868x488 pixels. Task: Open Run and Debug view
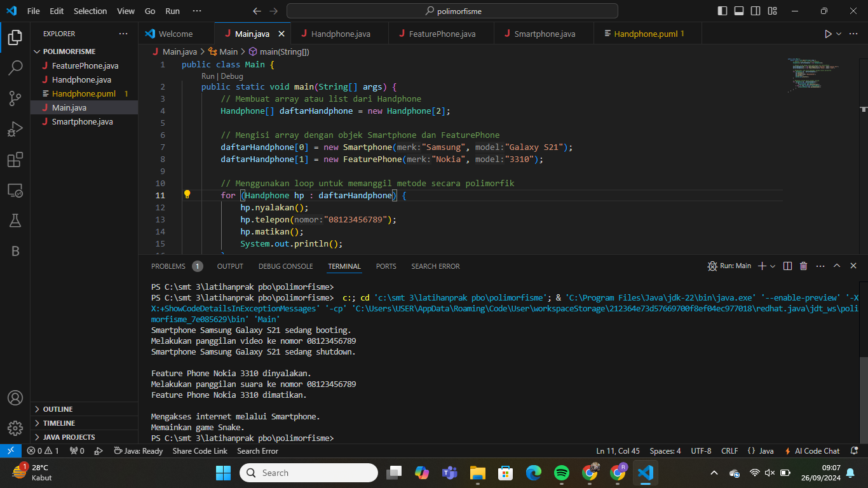15,129
